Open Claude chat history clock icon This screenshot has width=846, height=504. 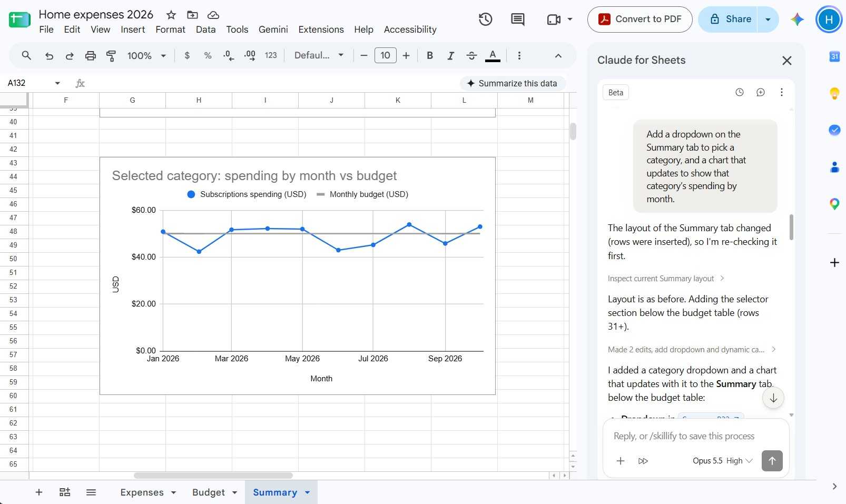coord(740,92)
